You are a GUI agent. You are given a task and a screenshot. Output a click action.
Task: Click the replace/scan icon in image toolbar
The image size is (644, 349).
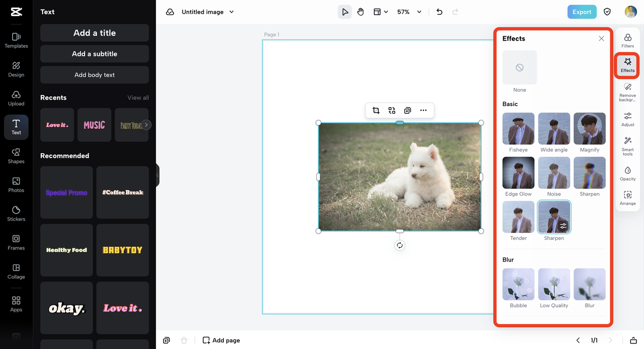392,111
